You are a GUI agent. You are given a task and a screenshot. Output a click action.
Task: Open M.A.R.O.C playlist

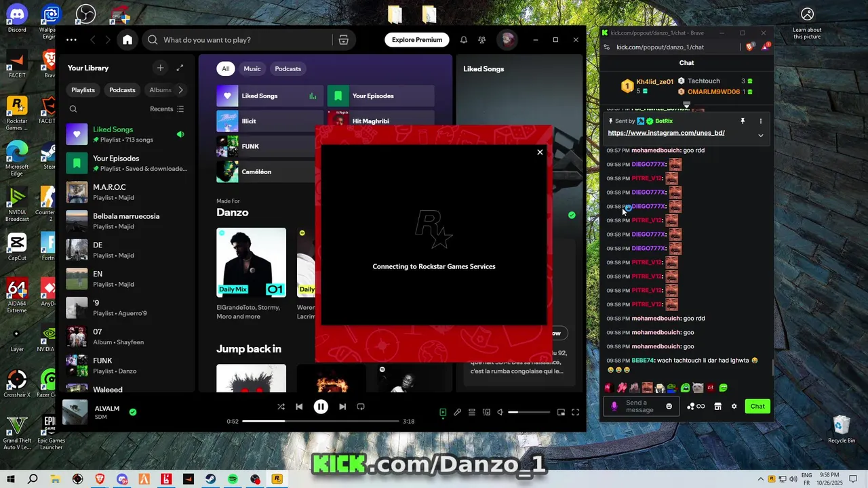pyautogui.click(x=127, y=192)
